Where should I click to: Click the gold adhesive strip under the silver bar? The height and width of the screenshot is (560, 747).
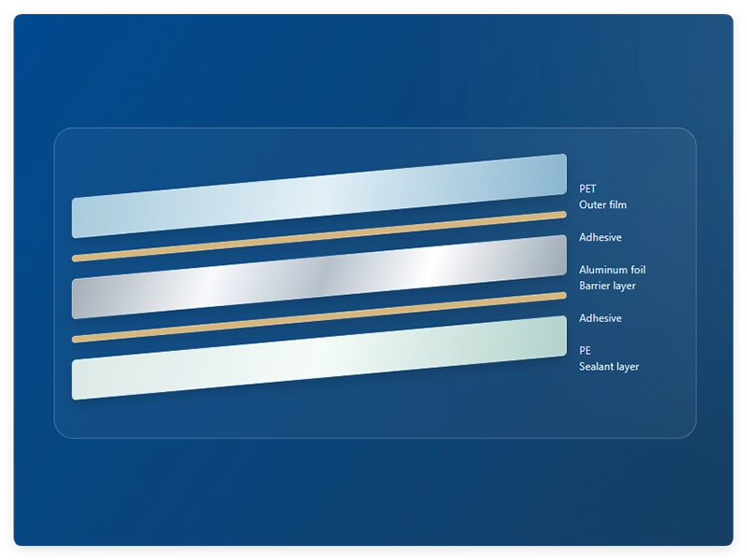tap(319, 317)
